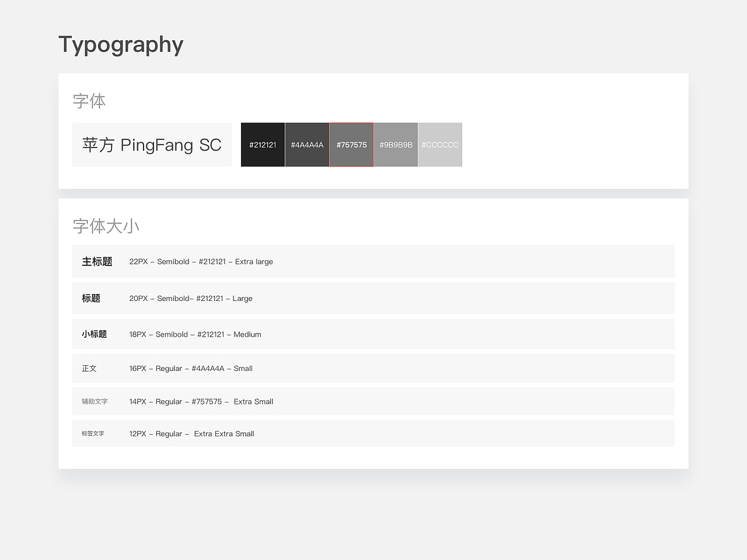Open the 字体 section header

[x=89, y=100]
